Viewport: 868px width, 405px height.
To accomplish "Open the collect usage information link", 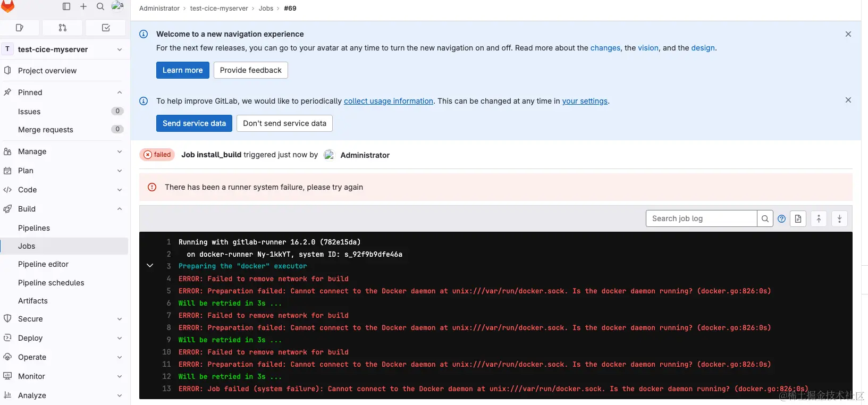I will [x=389, y=101].
